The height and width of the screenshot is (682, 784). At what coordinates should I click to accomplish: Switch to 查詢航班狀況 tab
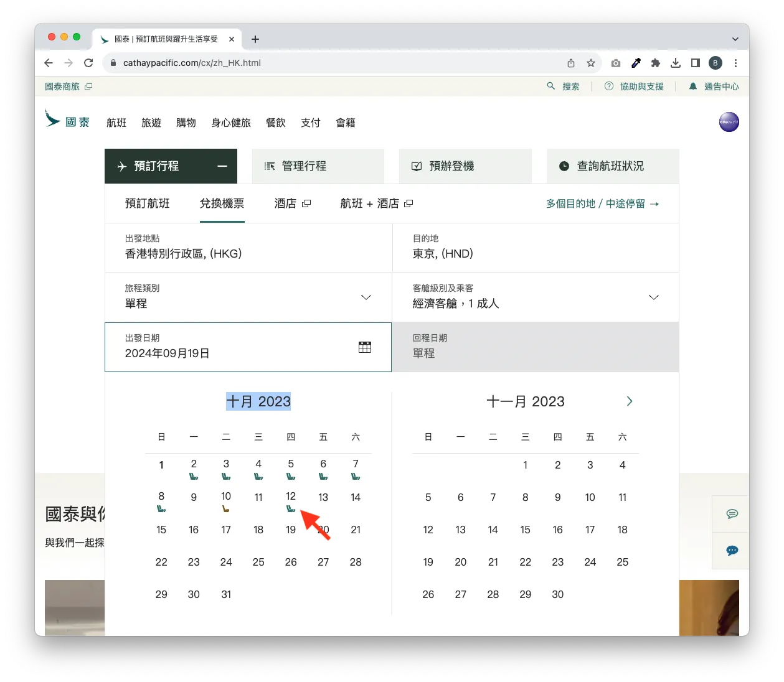pos(613,166)
